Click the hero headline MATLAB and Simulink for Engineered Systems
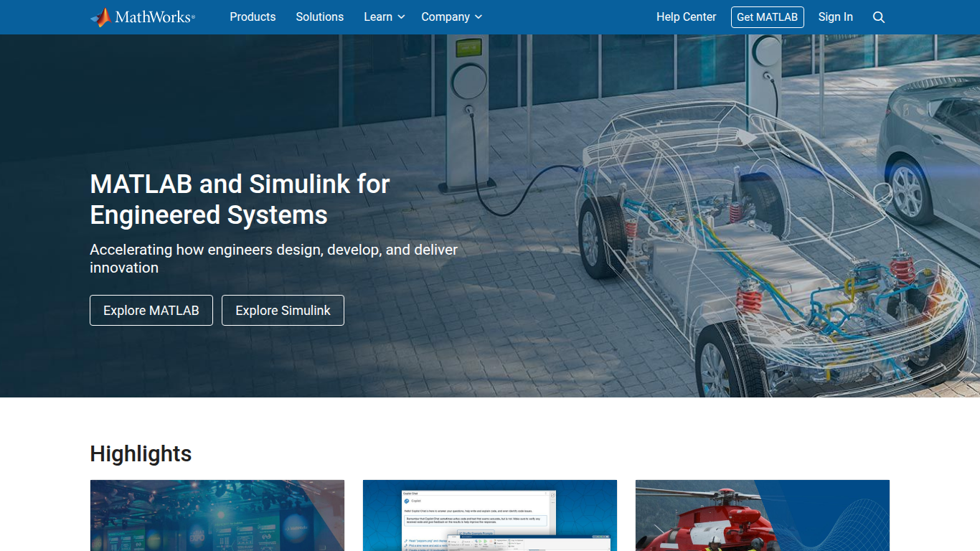 coord(240,199)
